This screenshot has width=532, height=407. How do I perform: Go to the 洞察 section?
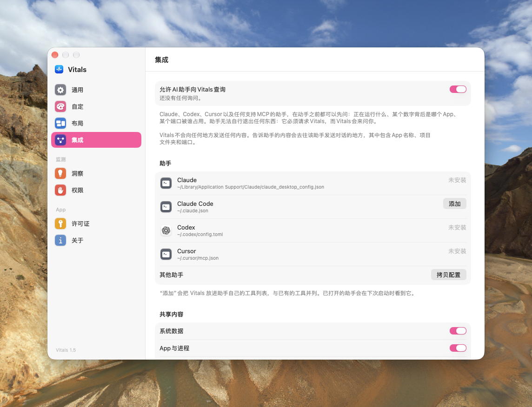coord(96,173)
